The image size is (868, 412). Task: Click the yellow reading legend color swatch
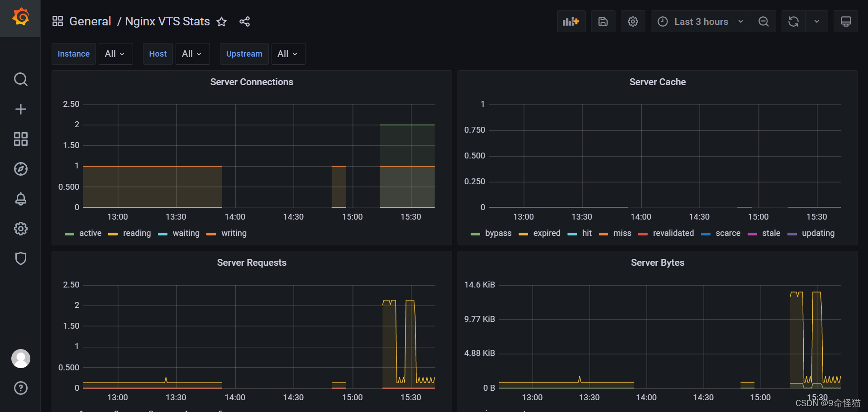pos(113,234)
